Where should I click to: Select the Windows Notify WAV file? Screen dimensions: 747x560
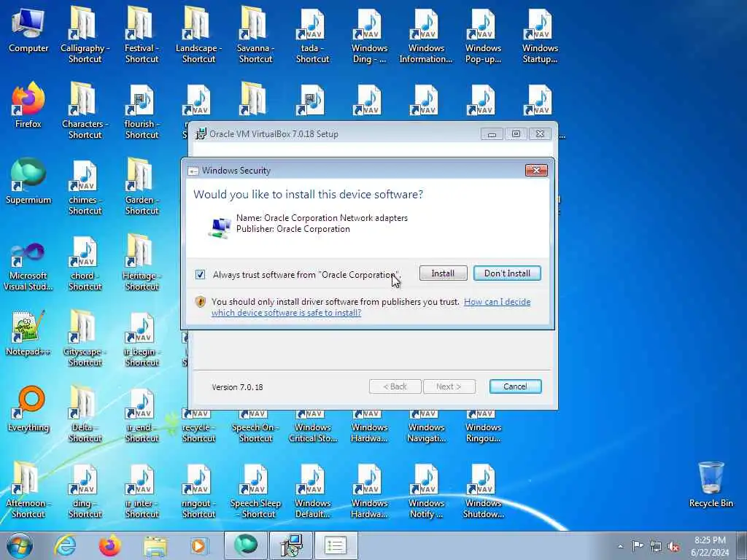pyautogui.click(x=426, y=491)
